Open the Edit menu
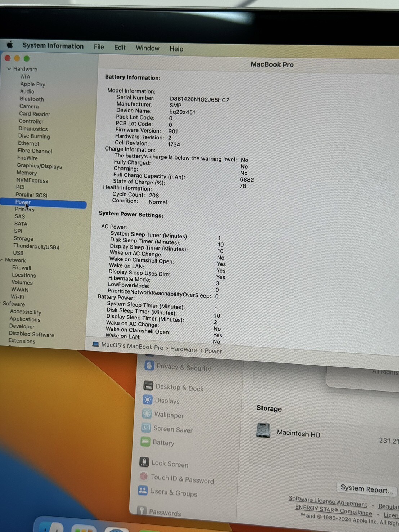399x532 pixels. coord(120,48)
